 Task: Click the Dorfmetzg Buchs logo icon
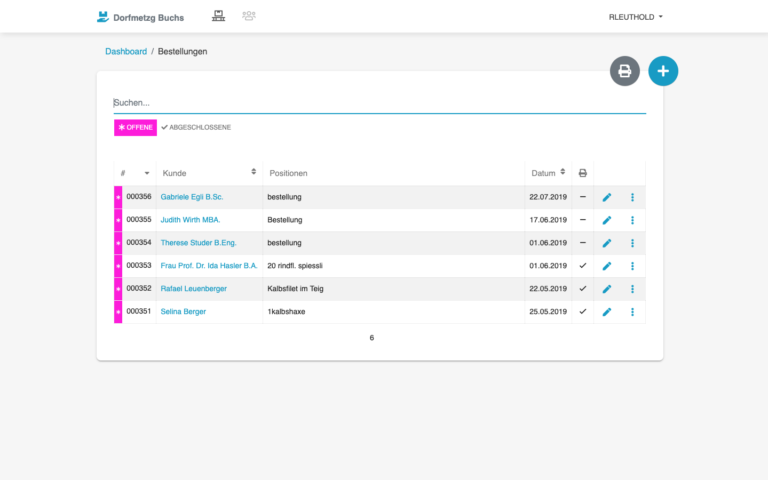pyautogui.click(x=102, y=17)
